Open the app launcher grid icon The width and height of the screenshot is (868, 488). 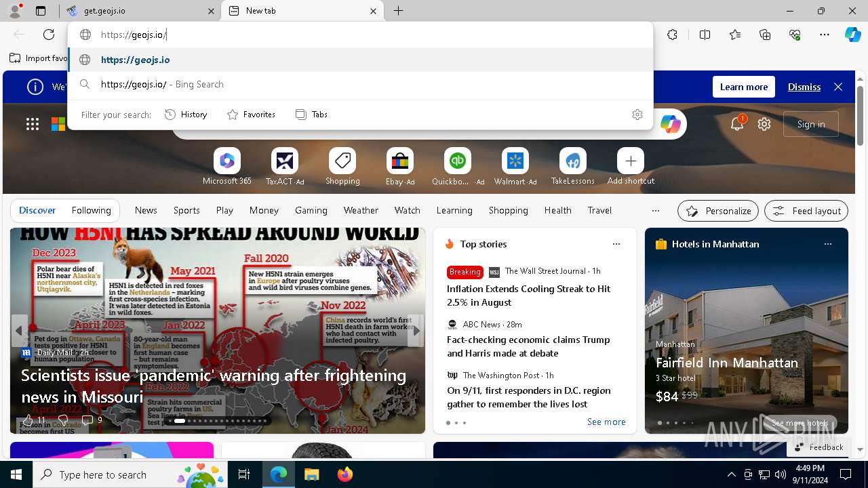click(x=33, y=124)
